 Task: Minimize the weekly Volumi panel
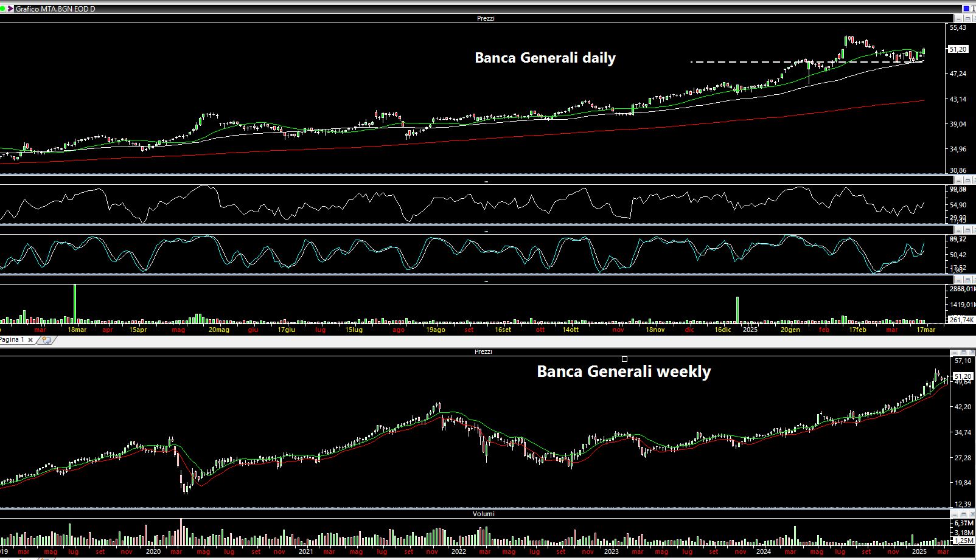pos(955,514)
